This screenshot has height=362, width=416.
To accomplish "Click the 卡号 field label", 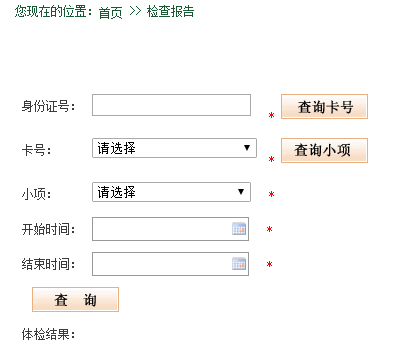I will click(x=37, y=150).
